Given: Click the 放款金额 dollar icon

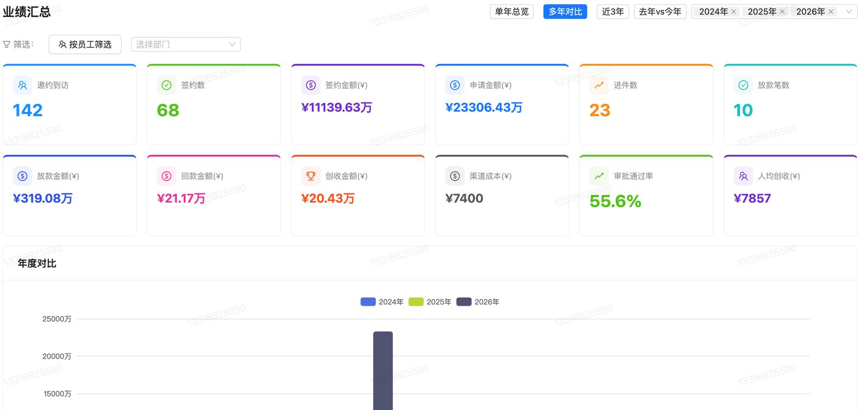Looking at the screenshot, I should (x=22, y=176).
